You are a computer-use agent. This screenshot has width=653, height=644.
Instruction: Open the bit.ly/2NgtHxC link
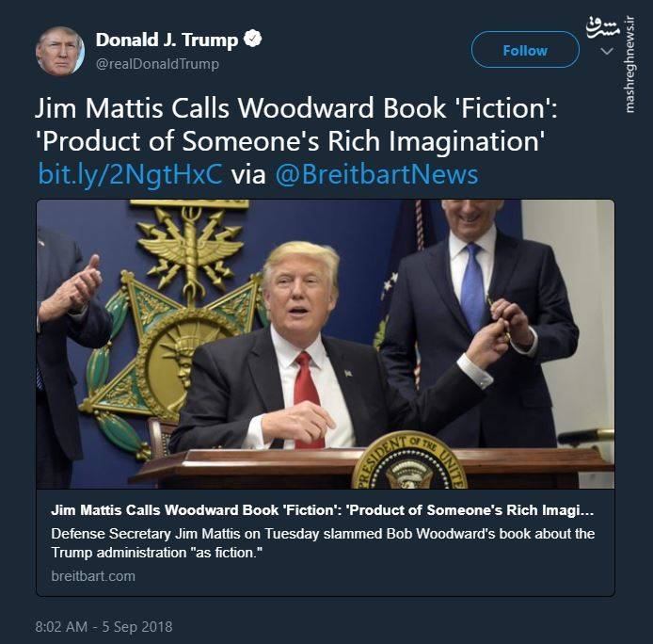pos(130,174)
